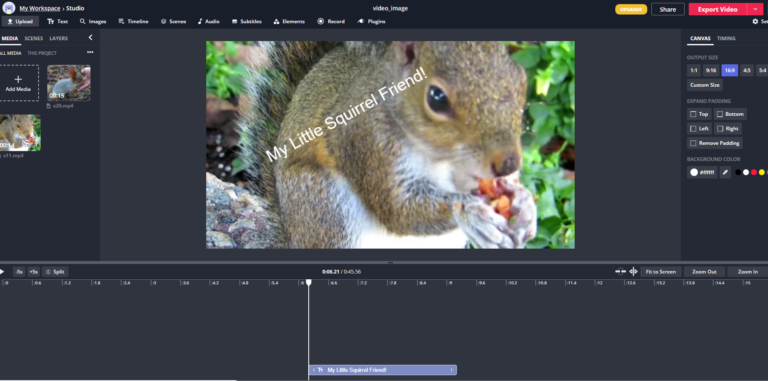768x381 pixels.
Task: Click the Split button
Action: pyautogui.click(x=55, y=272)
